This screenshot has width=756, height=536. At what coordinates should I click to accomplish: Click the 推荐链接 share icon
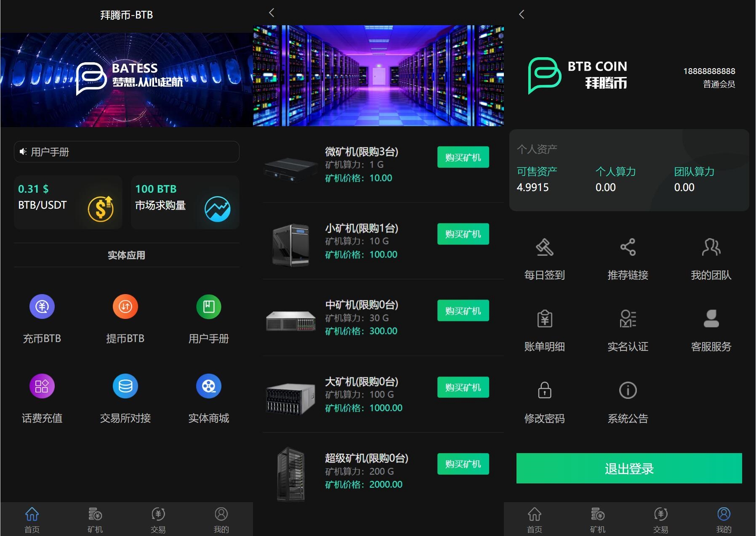pyautogui.click(x=628, y=247)
